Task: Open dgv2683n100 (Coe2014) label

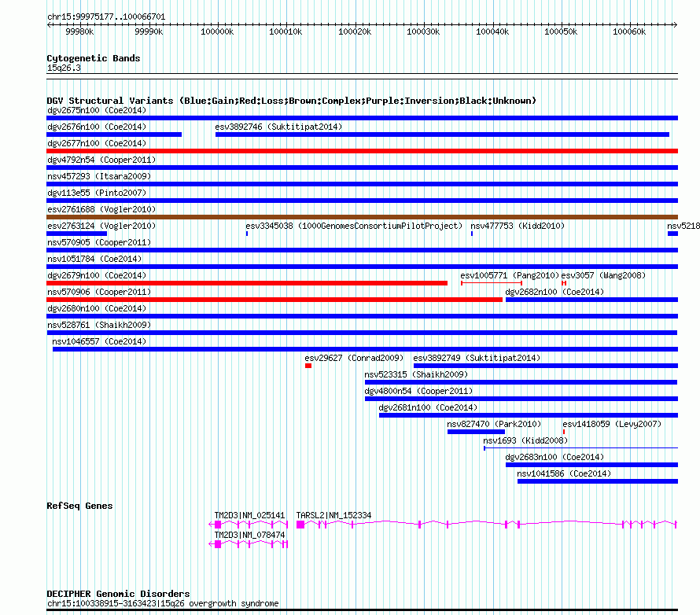Action: 554,457
